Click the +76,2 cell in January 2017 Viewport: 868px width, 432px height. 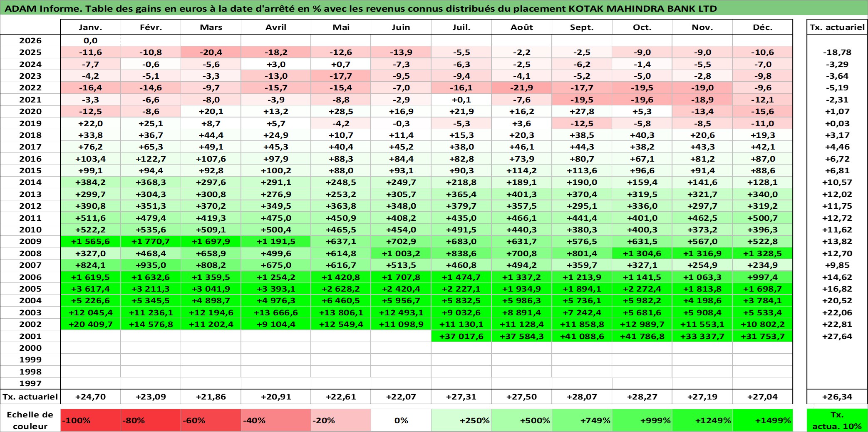91,147
